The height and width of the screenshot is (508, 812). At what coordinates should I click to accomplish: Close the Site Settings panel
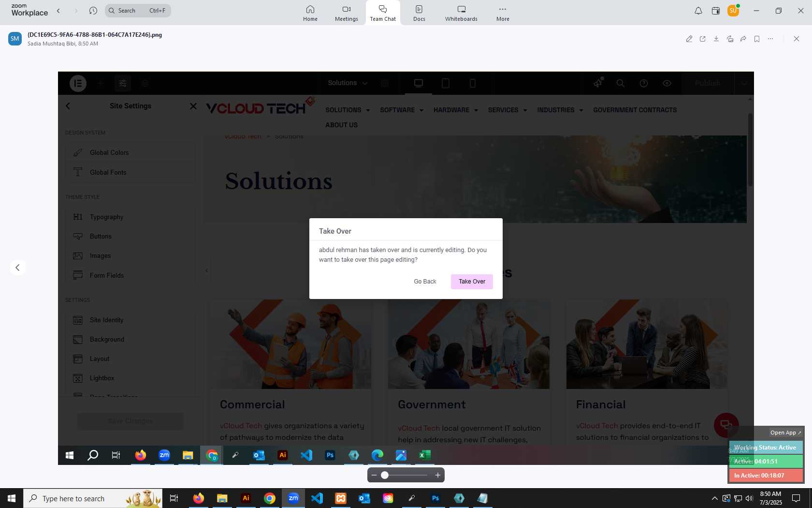click(193, 106)
